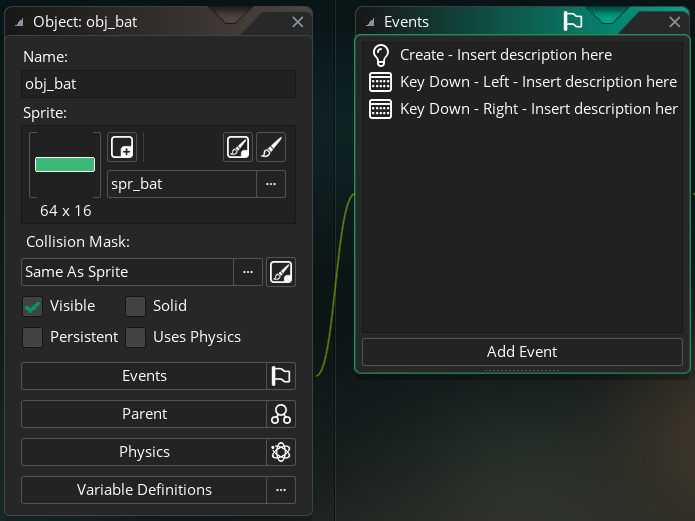This screenshot has width=695, height=521.
Task: Click the Events flag icon in Object panel
Action: point(281,376)
